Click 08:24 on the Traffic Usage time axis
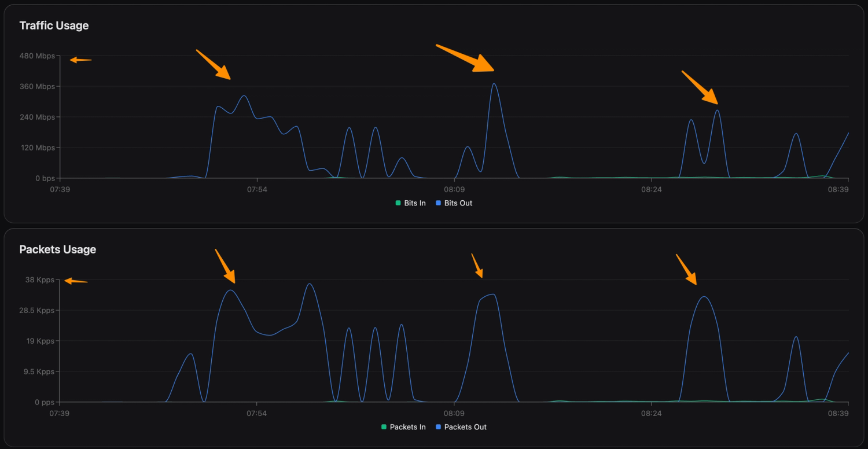The width and height of the screenshot is (868, 449). coord(652,189)
